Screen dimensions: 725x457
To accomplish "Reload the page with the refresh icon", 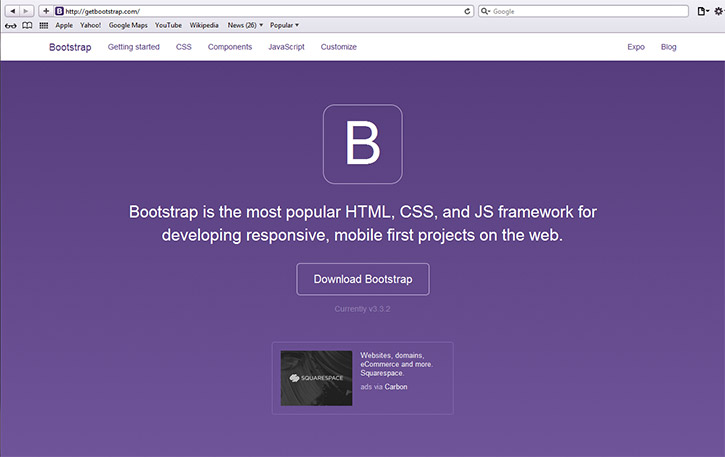I will pyautogui.click(x=467, y=11).
